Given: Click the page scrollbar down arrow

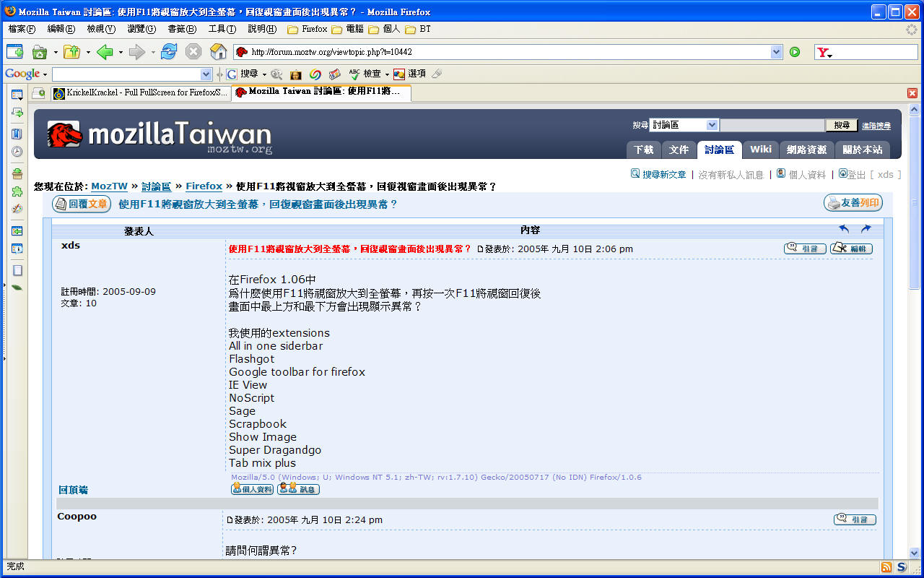Looking at the screenshot, I should pyautogui.click(x=915, y=553).
